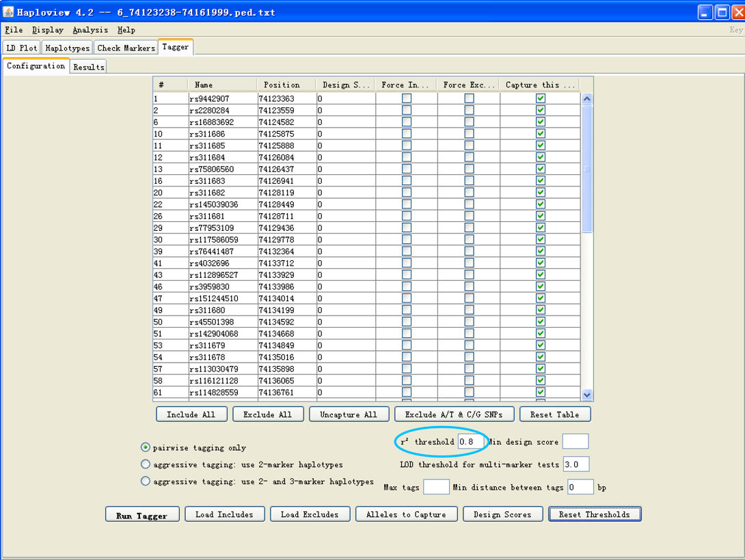The width and height of the screenshot is (745, 560).
Task: Open the Analysis menu
Action: (x=90, y=30)
